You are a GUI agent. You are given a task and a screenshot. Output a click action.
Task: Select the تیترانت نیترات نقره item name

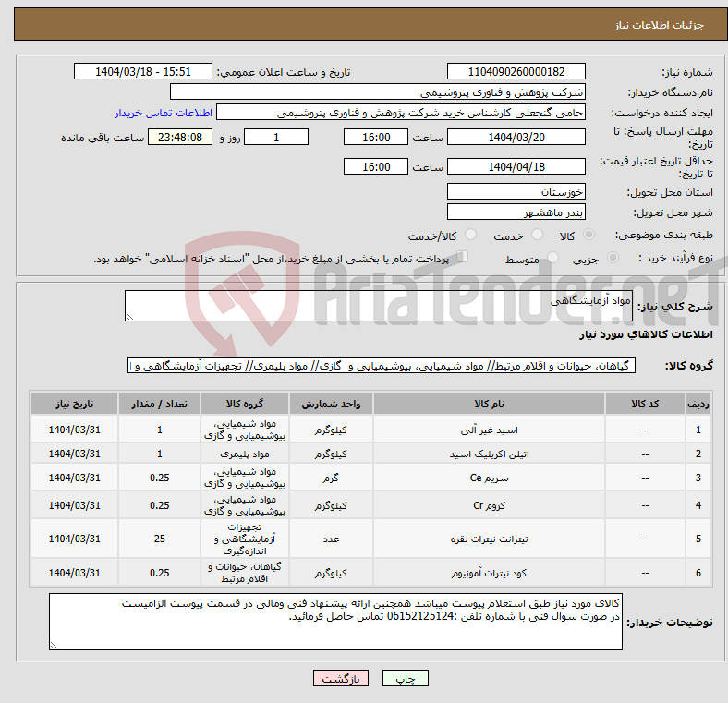[489, 539]
